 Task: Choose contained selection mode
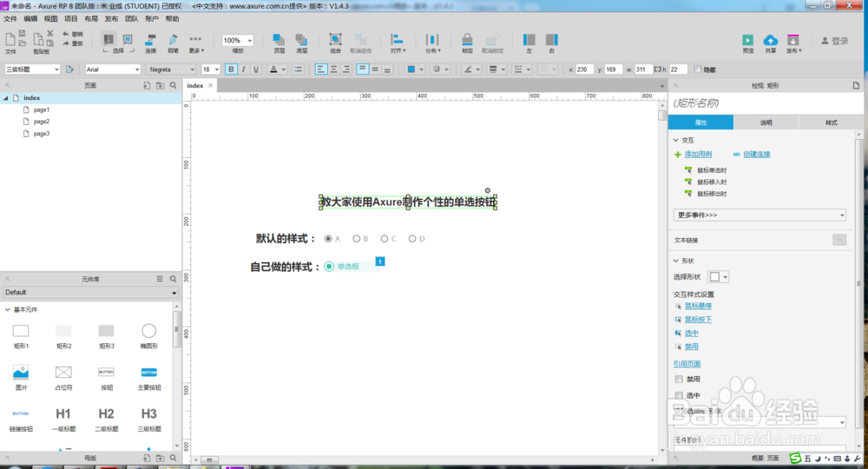pos(128,39)
